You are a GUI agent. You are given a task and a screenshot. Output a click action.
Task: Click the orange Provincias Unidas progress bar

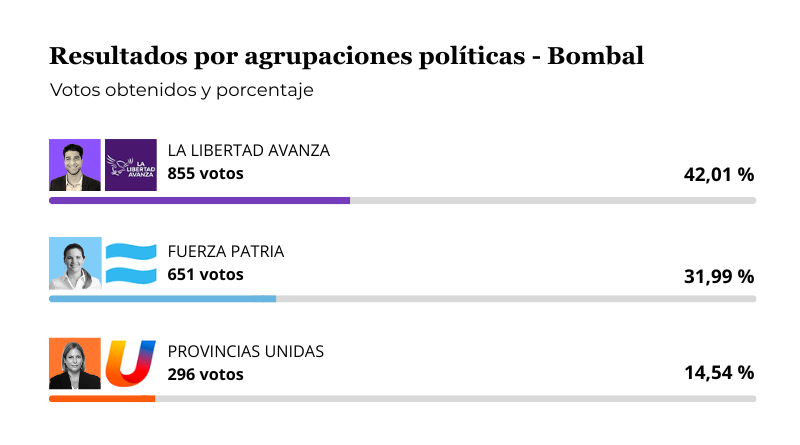pos(102,399)
